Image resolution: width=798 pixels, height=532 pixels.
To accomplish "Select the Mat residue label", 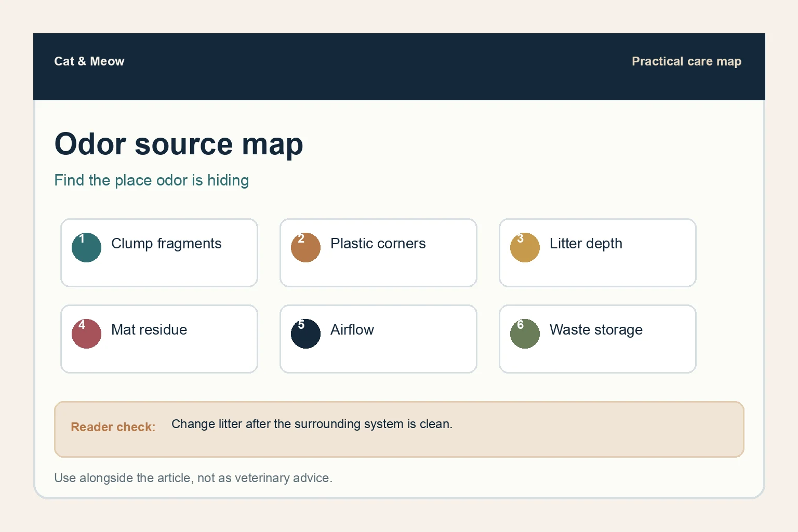I will pyautogui.click(x=149, y=330).
